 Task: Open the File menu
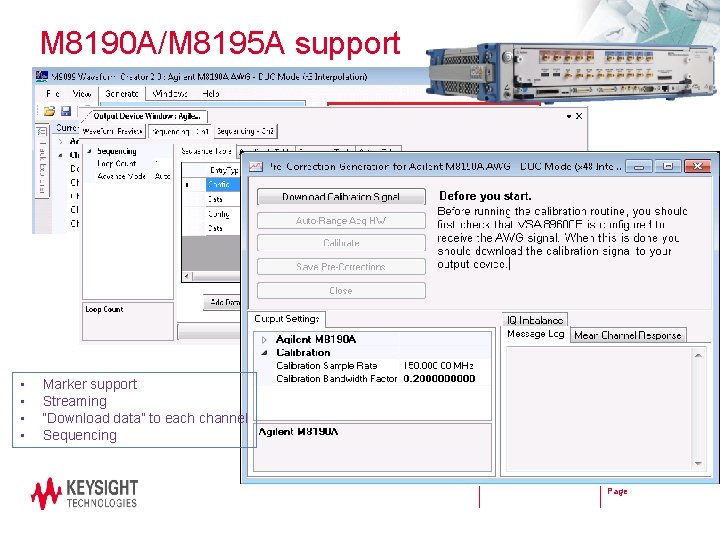tap(53, 94)
